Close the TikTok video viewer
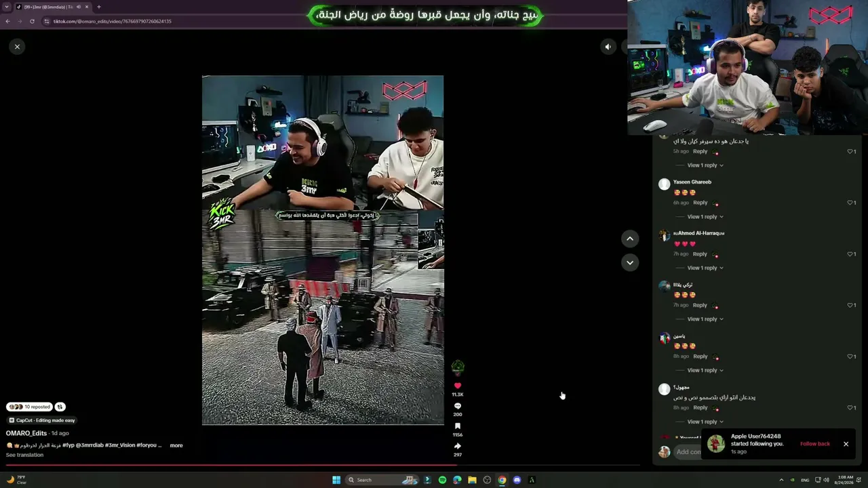The height and width of the screenshot is (488, 868). 17,46
